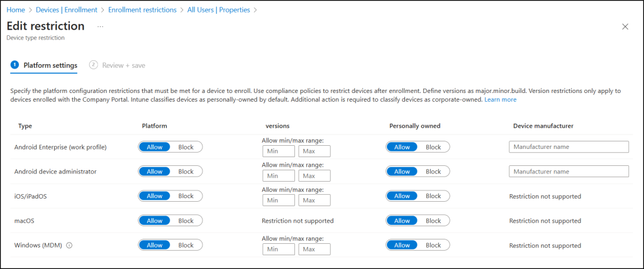Block the Android device administrator platform
This screenshot has width=644, height=269.
click(186, 172)
